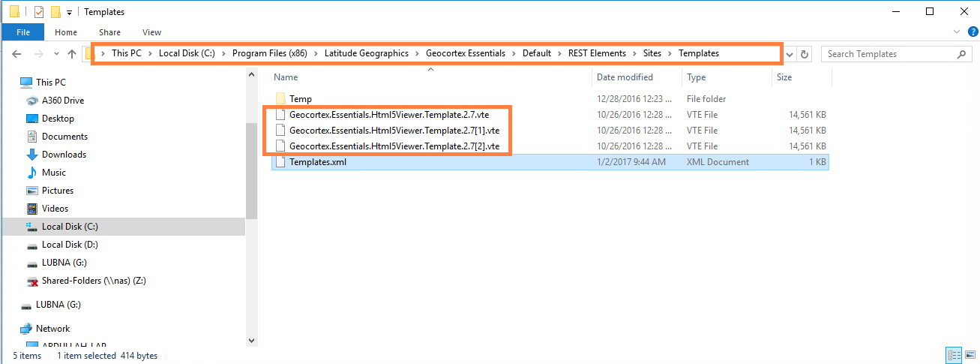Click the search magnifier icon
The height and width of the screenshot is (364, 980).
point(963,54)
